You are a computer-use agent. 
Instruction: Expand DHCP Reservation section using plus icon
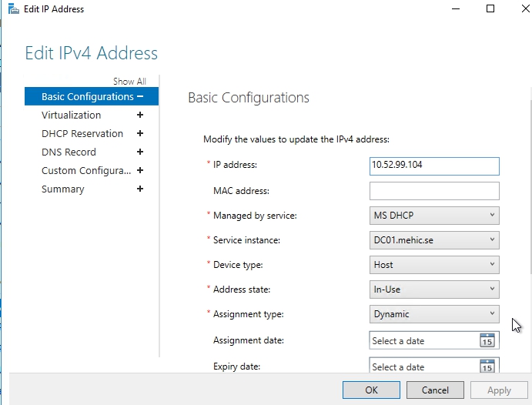pos(140,133)
